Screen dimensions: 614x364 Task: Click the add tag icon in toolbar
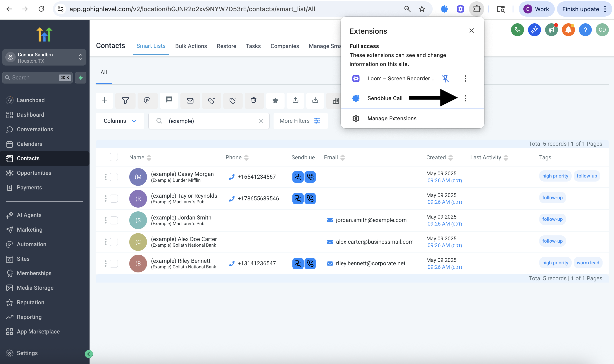(x=212, y=100)
